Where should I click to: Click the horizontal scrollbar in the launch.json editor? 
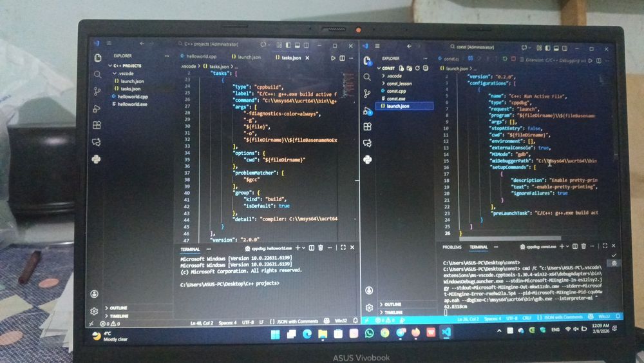pos(510,238)
